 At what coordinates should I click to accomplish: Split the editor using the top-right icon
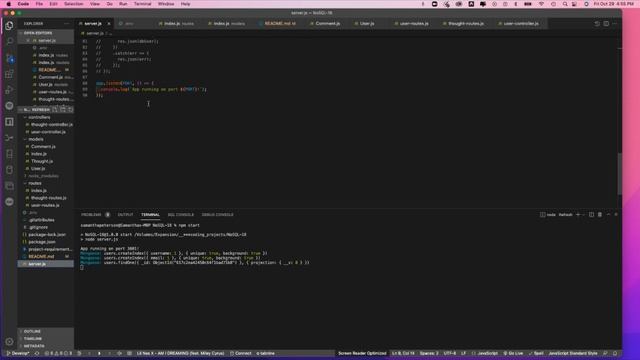point(606,24)
